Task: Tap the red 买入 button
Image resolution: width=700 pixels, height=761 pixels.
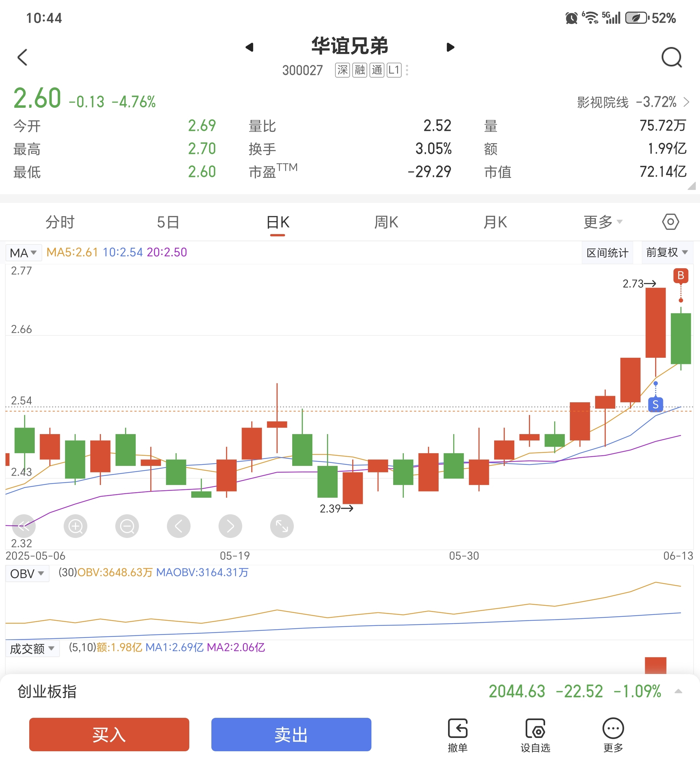Action: (x=109, y=734)
